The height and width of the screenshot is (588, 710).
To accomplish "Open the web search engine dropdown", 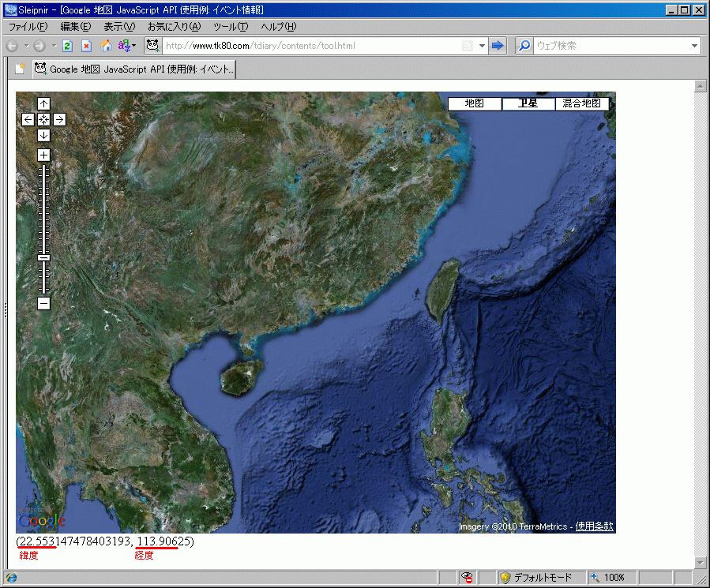I will coord(695,46).
